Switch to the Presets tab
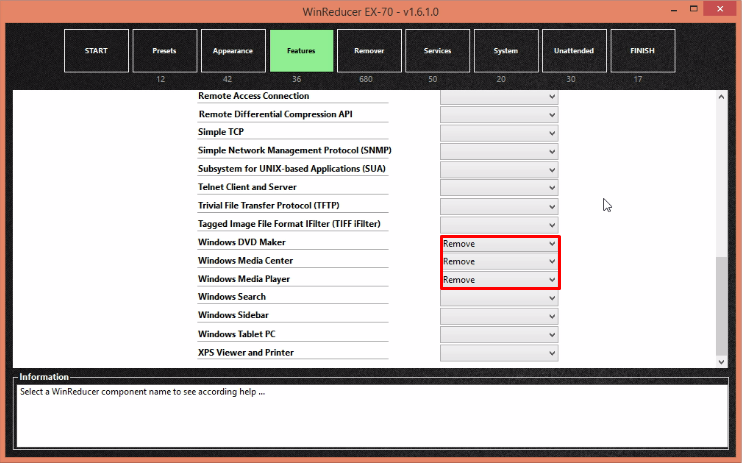Viewport: 742px width, 463px height. pos(165,51)
